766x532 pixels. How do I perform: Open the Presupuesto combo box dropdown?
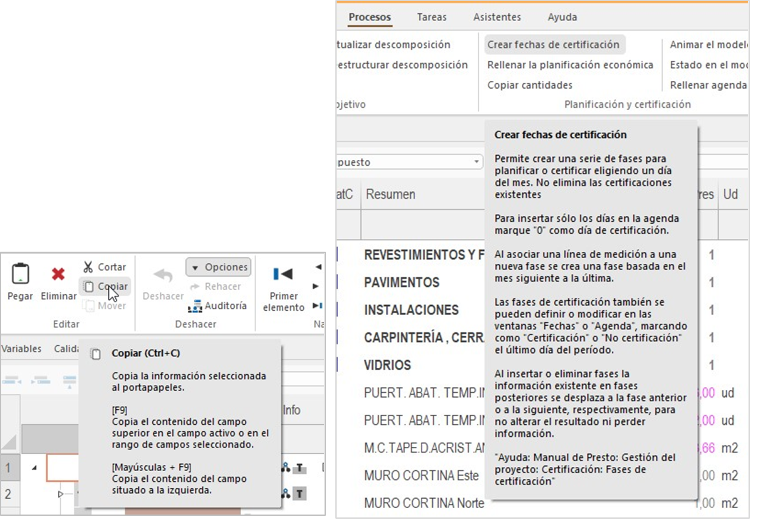[476, 162]
